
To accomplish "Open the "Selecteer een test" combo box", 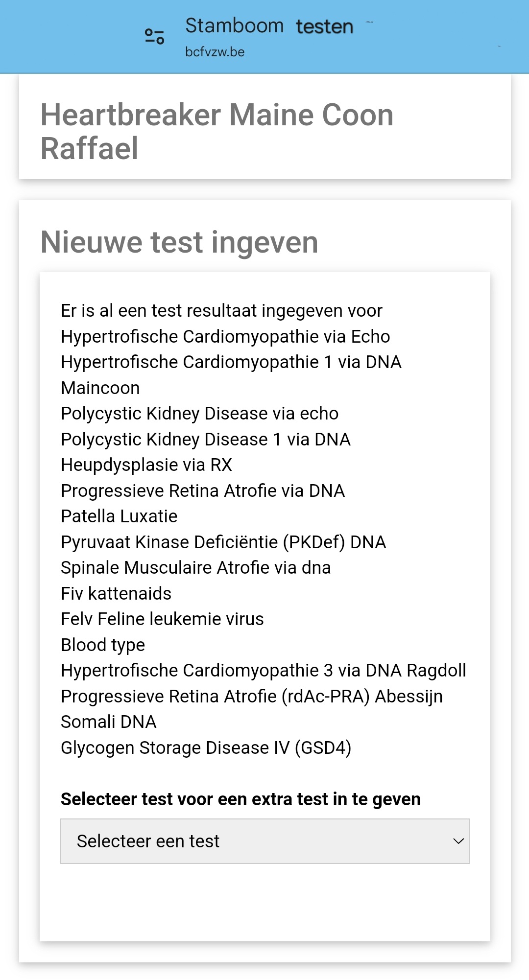I will [x=264, y=841].
